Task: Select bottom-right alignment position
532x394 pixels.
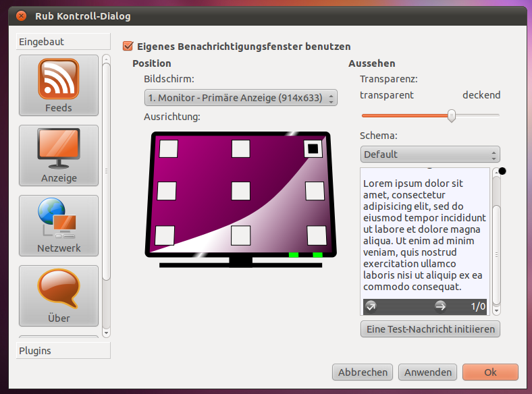Action: click(317, 235)
